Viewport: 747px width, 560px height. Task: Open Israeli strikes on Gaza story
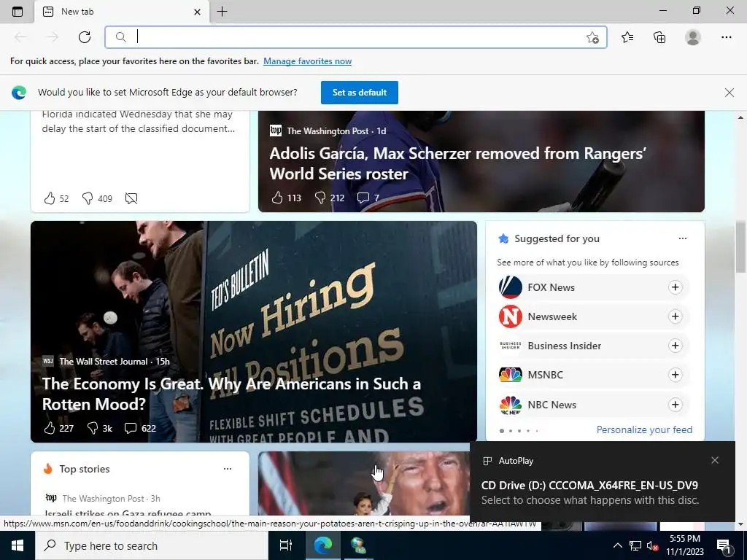[128, 513]
